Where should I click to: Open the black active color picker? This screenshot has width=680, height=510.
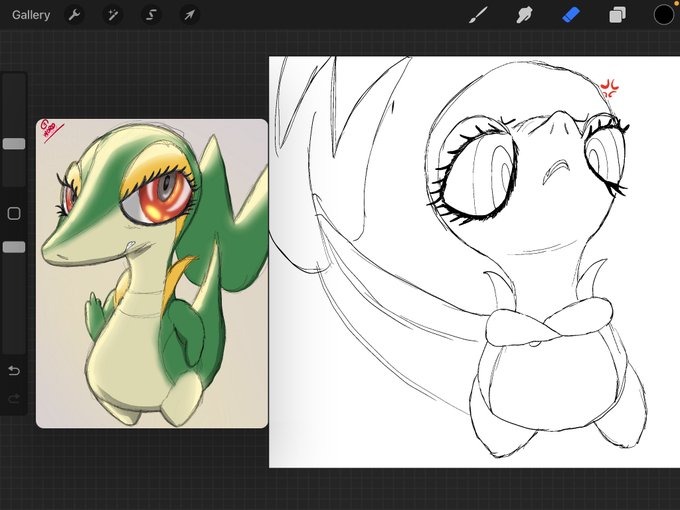664,15
